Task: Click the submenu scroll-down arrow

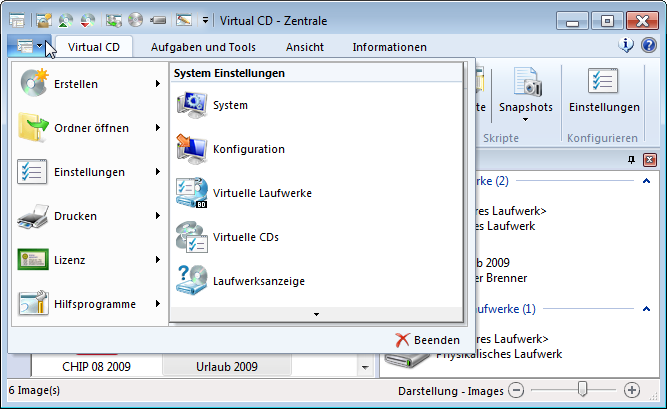Action: pos(316,315)
